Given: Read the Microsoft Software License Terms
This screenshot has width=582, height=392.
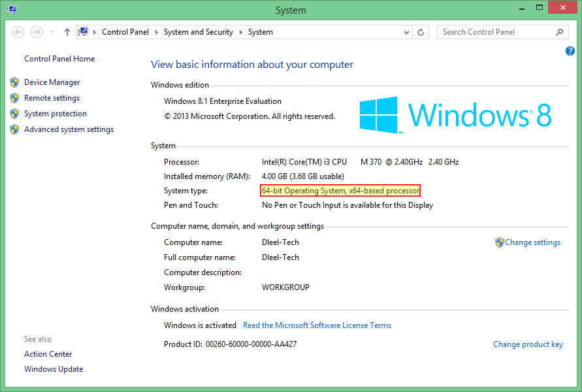Looking at the screenshot, I should click(x=317, y=325).
